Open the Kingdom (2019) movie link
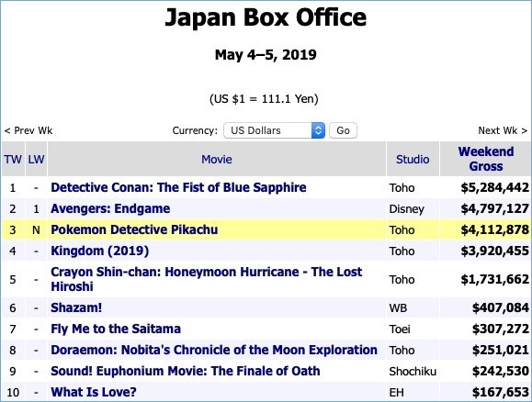 (x=100, y=251)
